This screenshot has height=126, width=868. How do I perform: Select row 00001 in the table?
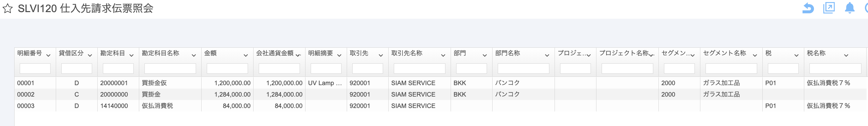(440, 83)
